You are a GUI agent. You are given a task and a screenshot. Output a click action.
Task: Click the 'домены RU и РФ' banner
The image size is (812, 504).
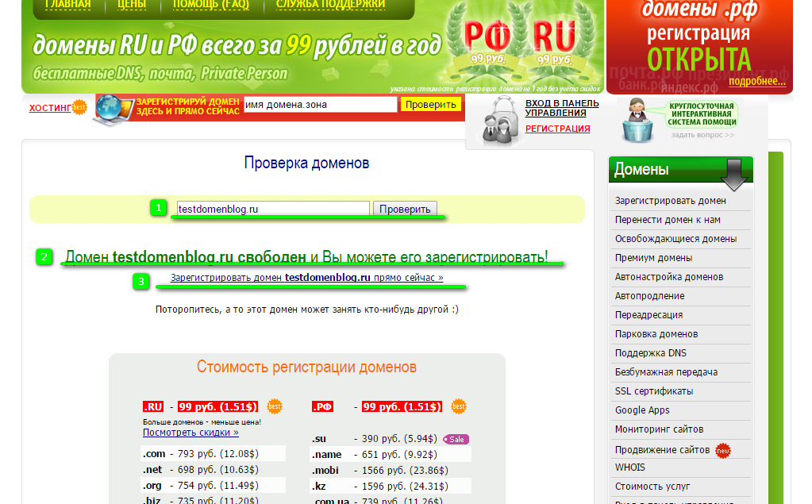coord(237,45)
